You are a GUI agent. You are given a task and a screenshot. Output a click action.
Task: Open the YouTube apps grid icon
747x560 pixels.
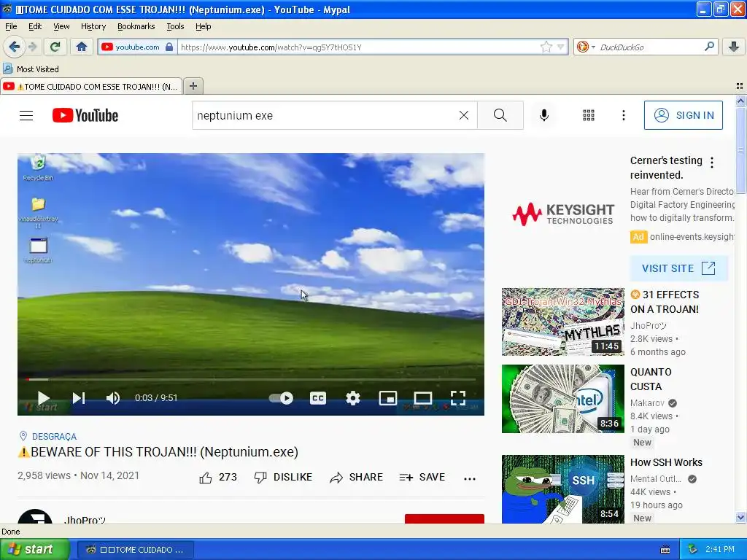tap(589, 115)
